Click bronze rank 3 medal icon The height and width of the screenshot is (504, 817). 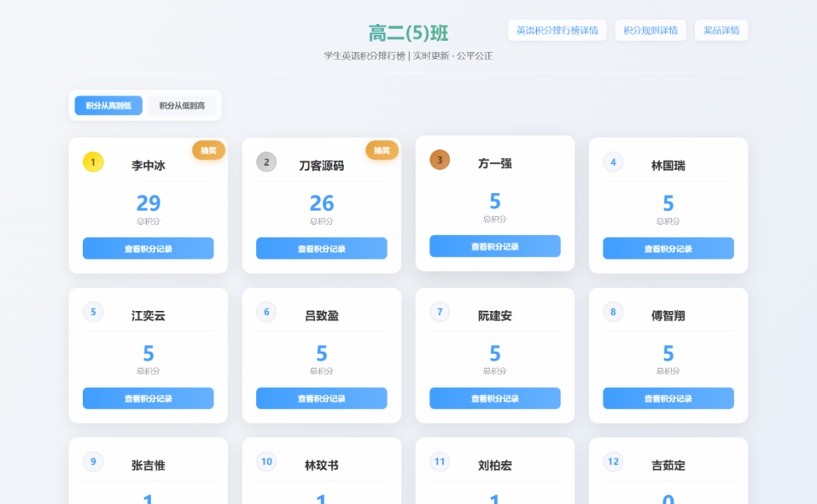[440, 159]
